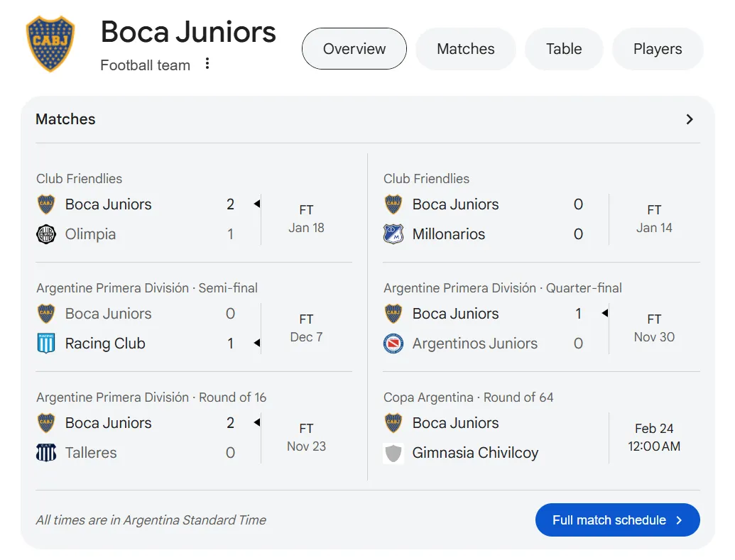Viewport: 735px width, 560px height.
Task: Click the Boca Juniors club crest logo
Action: click(50, 39)
